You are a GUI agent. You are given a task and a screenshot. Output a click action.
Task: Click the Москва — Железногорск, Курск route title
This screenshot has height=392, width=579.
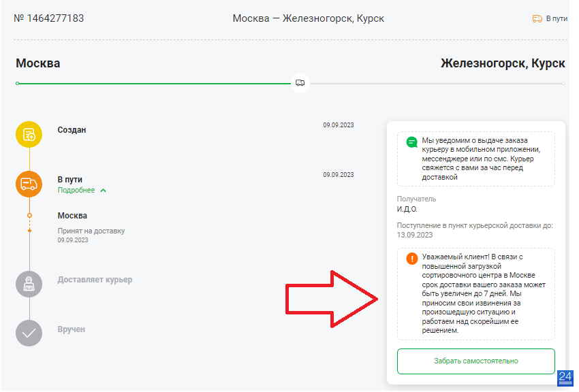point(309,18)
